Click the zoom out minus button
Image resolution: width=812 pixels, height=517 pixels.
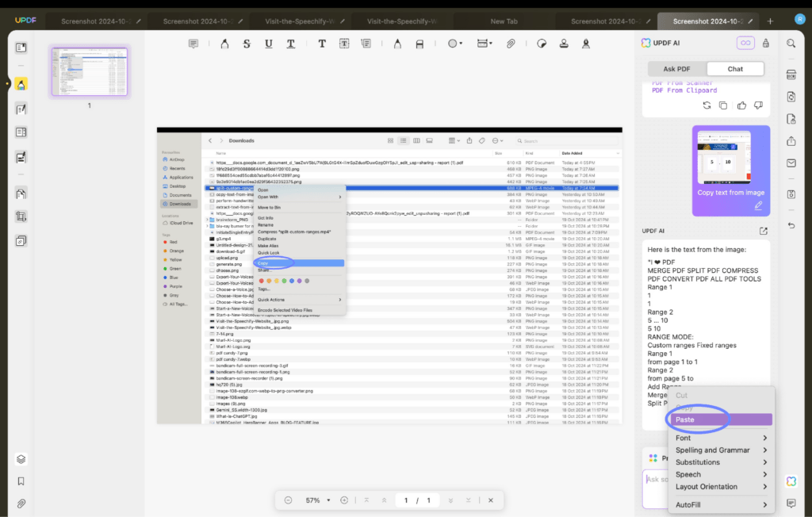tap(288, 500)
